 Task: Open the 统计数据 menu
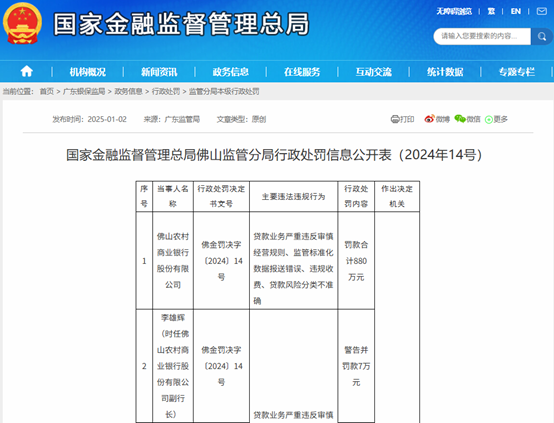445,72
